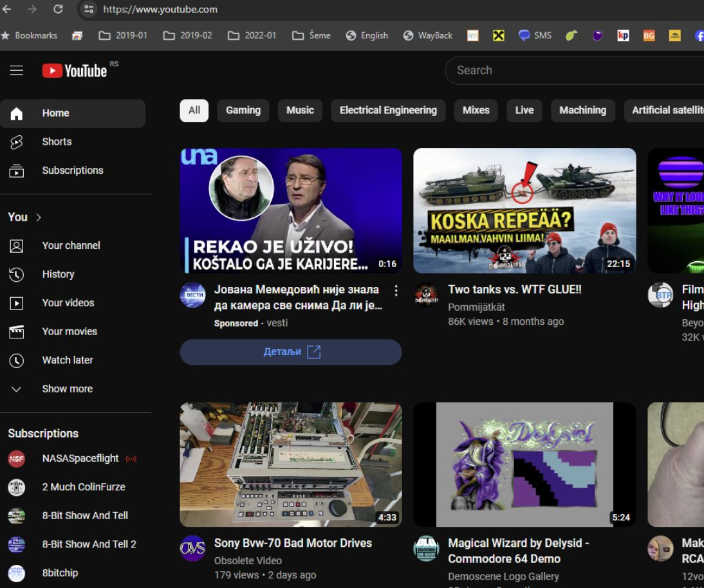
Task: Open 8-Bit Show And Tell subscription
Action: [x=73, y=516]
